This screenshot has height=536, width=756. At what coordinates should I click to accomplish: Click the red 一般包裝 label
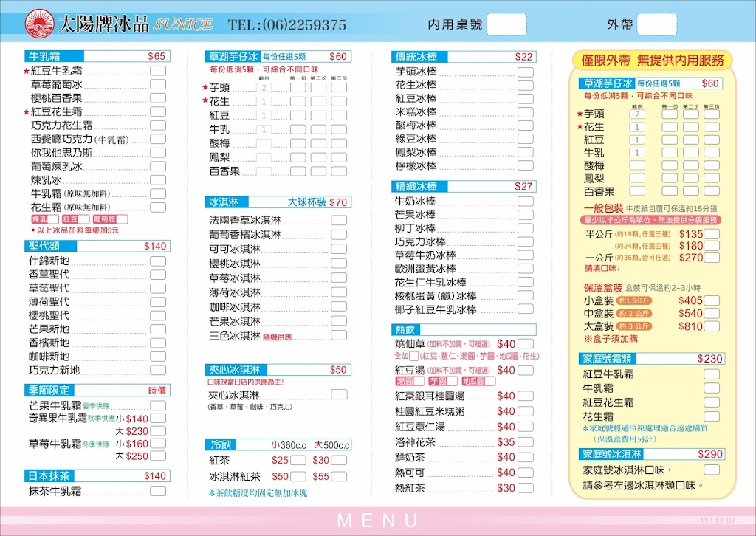pos(603,208)
